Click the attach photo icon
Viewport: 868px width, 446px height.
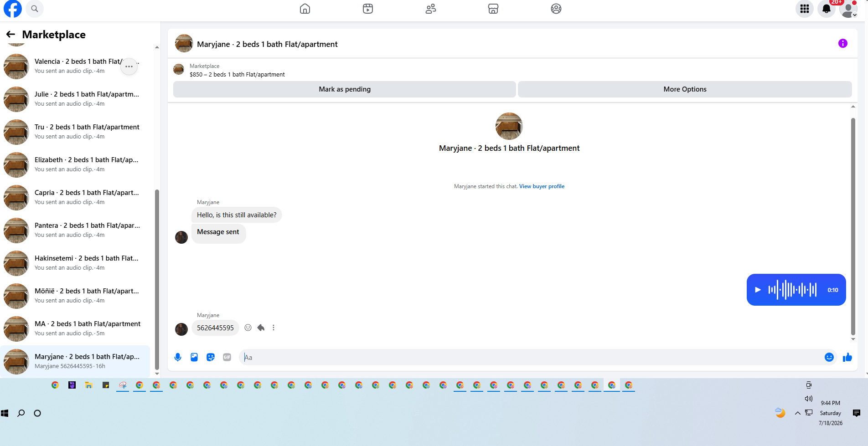(x=194, y=357)
